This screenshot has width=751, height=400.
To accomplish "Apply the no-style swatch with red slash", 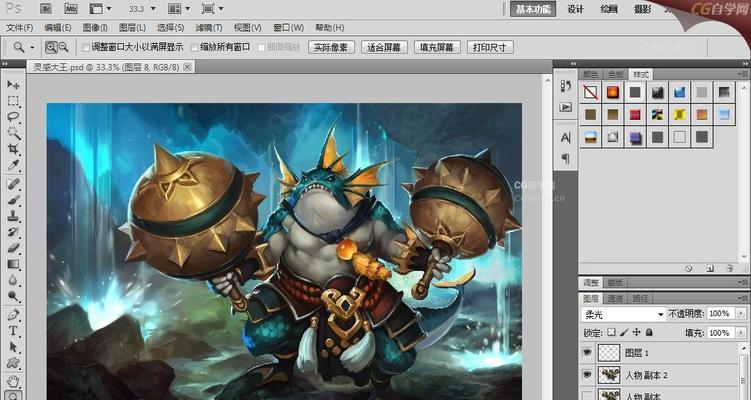I will pos(591,92).
